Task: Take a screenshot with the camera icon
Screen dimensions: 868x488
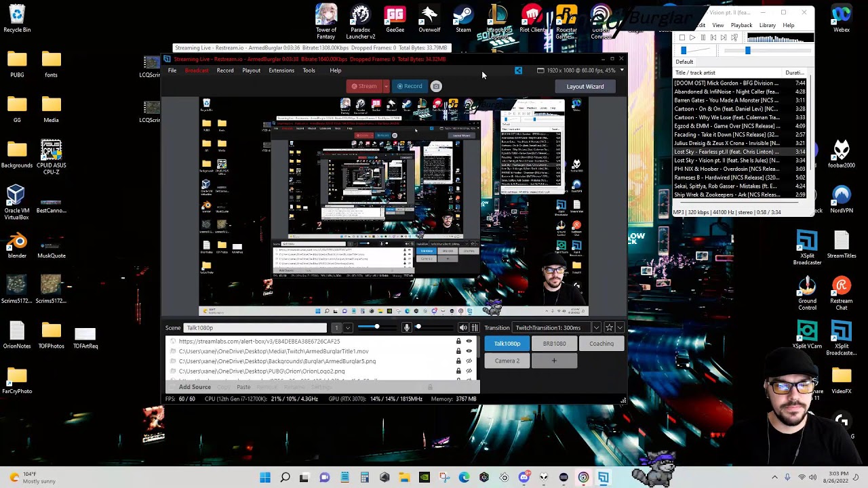Action: tap(436, 86)
